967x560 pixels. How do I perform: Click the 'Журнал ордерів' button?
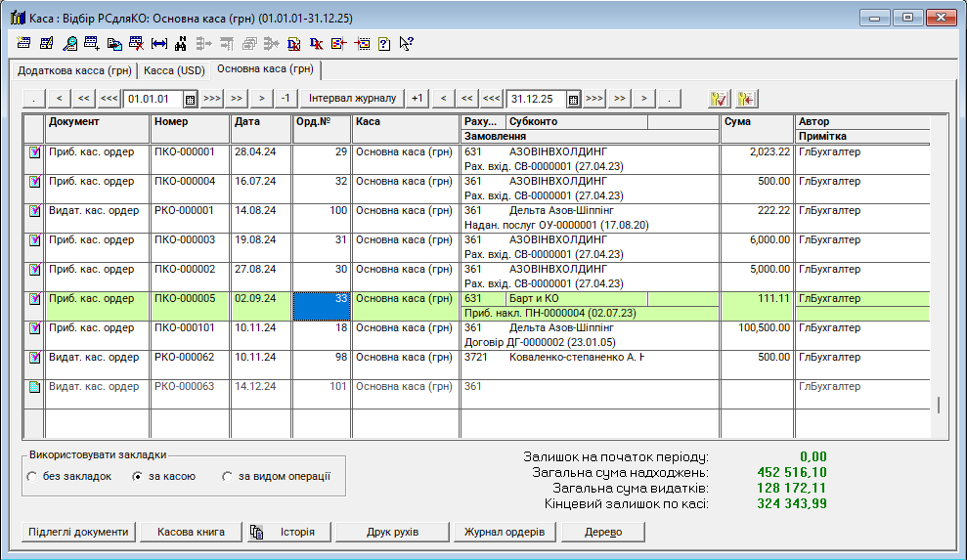point(505,532)
